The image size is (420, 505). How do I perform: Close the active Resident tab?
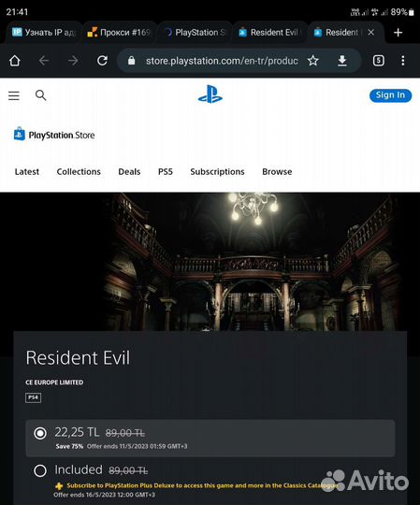pyautogui.click(x=370, y=32)
